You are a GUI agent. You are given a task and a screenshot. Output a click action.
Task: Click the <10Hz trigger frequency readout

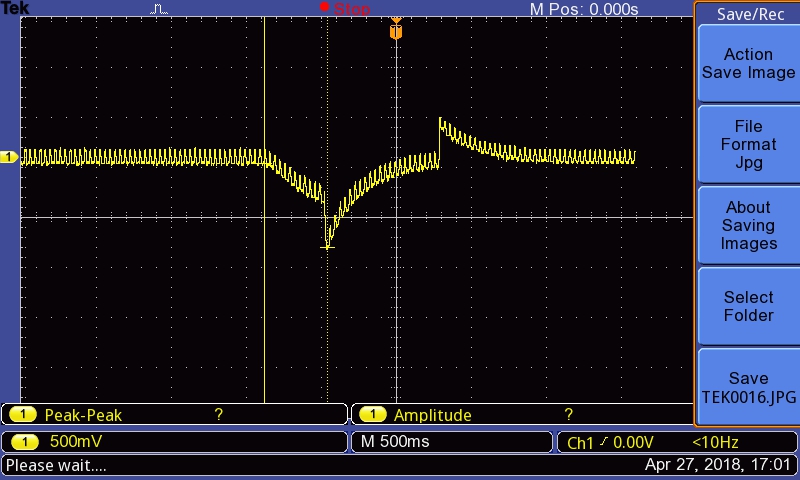(715, 442)
